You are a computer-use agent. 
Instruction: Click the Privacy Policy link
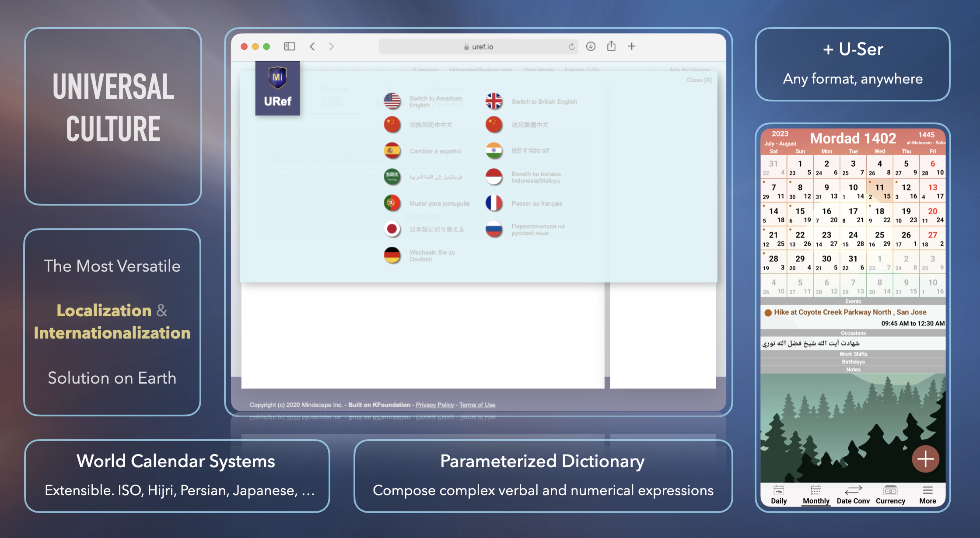pyautogui.click(x=434, y=405)
